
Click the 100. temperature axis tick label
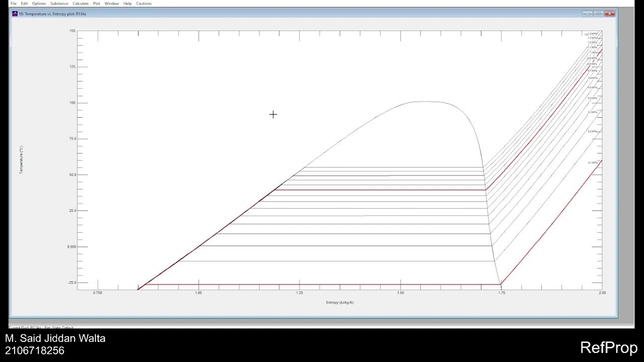[72, 103]
